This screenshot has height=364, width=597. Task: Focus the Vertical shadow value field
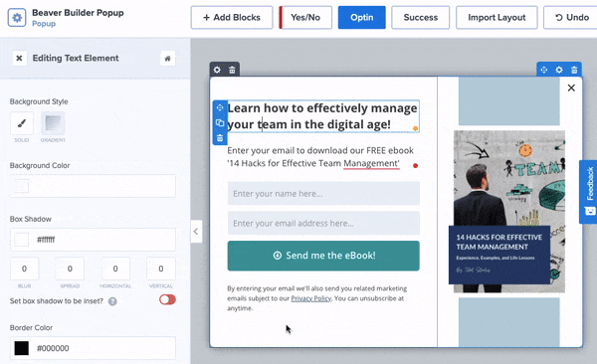coord(161,269)
